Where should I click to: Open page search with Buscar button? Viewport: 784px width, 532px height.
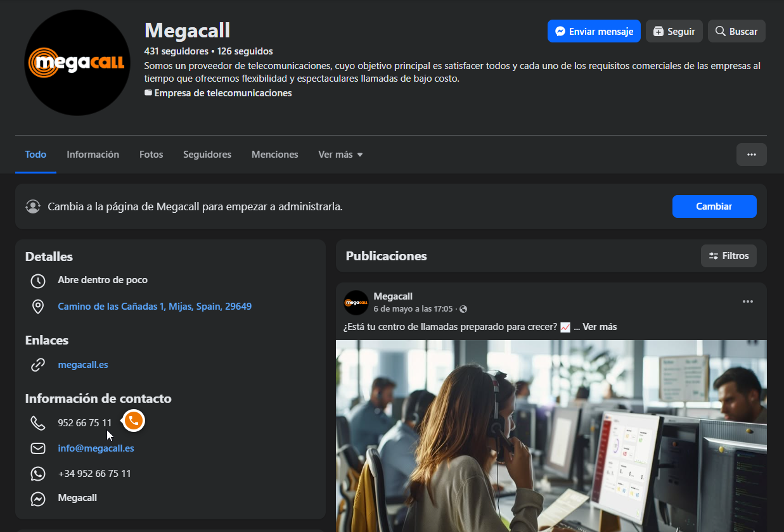click(736, 31)
